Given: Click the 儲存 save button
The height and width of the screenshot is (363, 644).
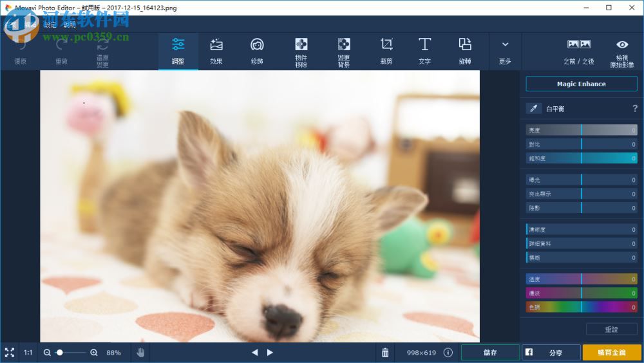Looking at the screenshot, I should pos(490,352).
